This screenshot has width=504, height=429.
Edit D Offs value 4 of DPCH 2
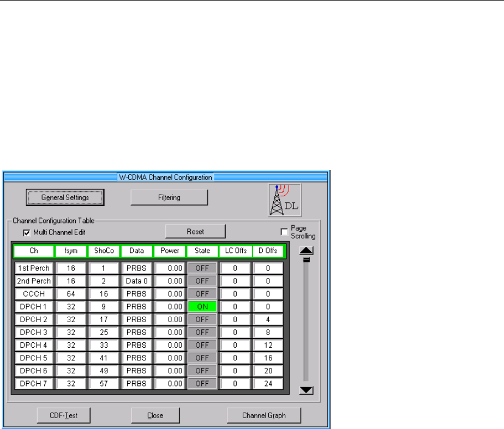[x=268, y=319]
